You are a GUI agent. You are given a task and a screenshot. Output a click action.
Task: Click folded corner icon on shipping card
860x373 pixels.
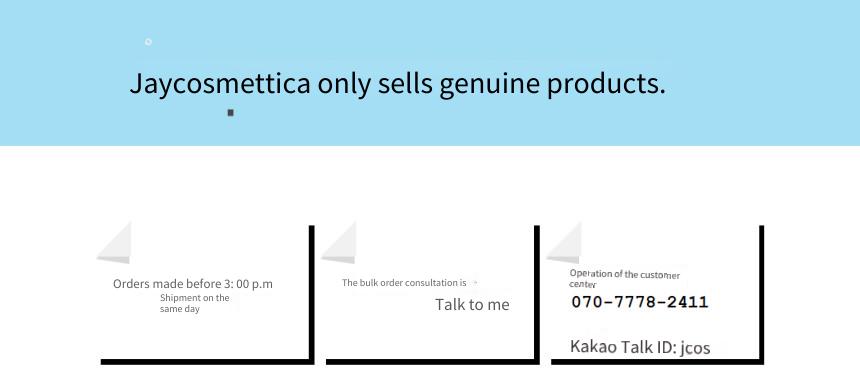[x=114, y=242]
